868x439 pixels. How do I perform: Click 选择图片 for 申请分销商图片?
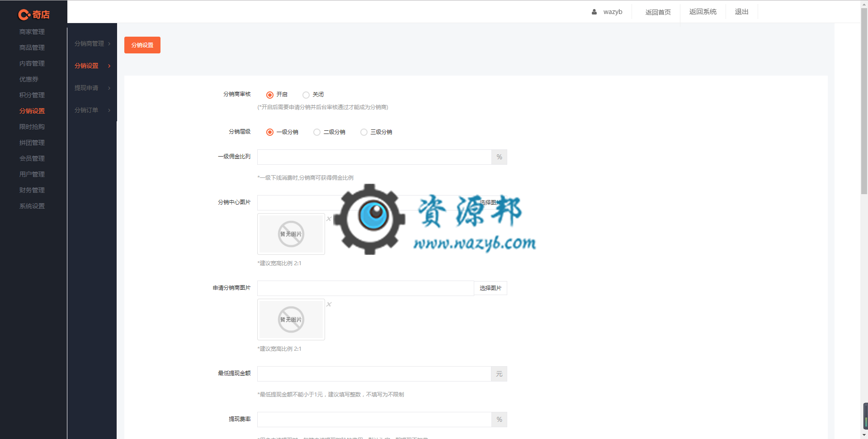(x=491, y=288)
